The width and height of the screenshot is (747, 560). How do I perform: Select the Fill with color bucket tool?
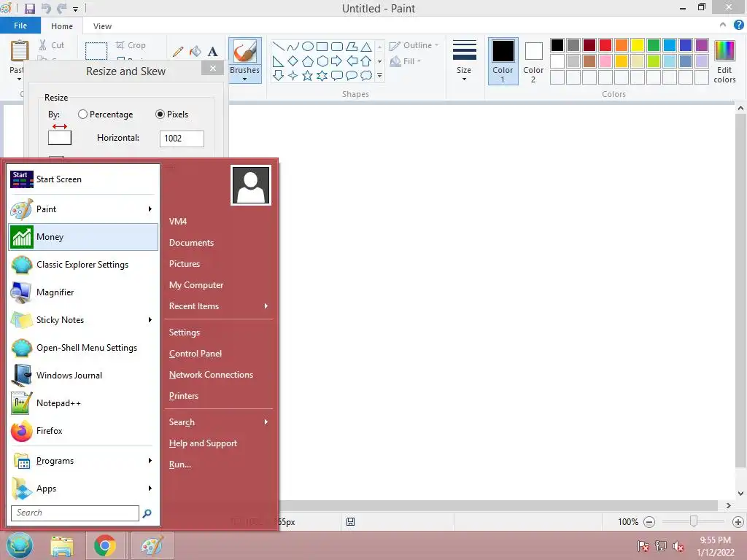pos(196,51)
